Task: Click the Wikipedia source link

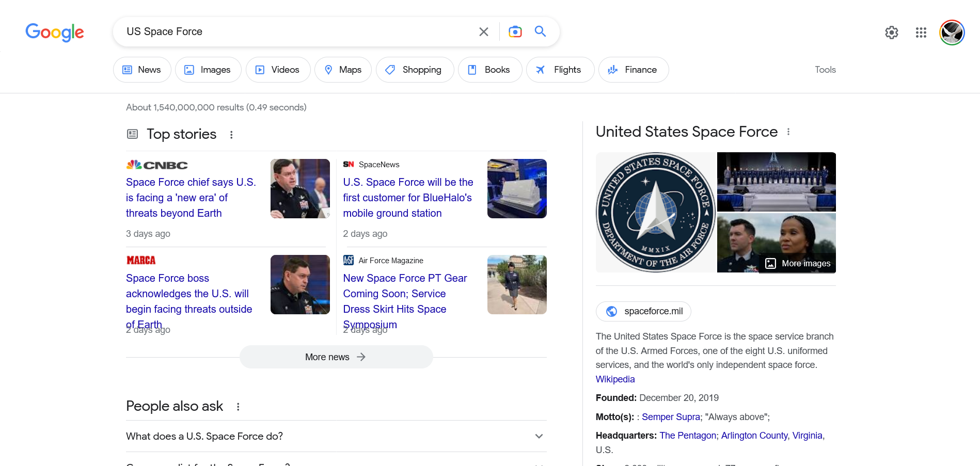Action: coord(615,379)
